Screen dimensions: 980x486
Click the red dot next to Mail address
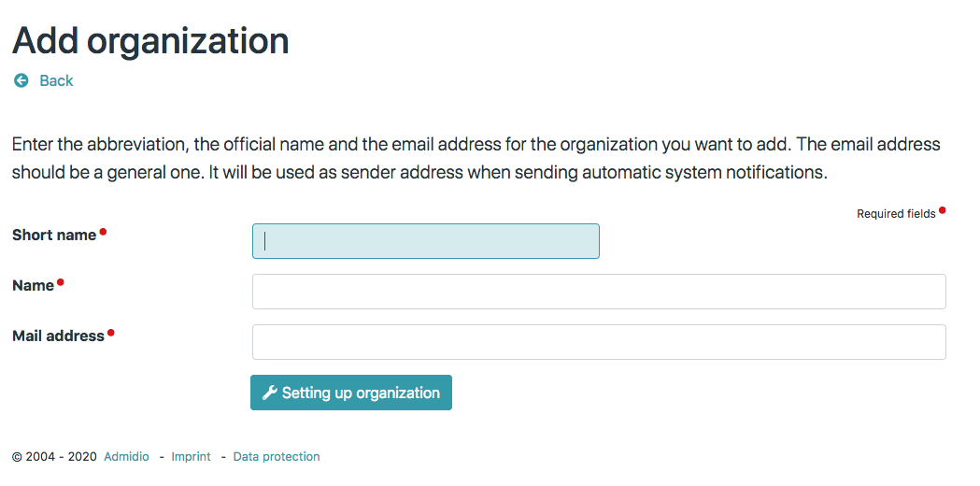[111, 332]
